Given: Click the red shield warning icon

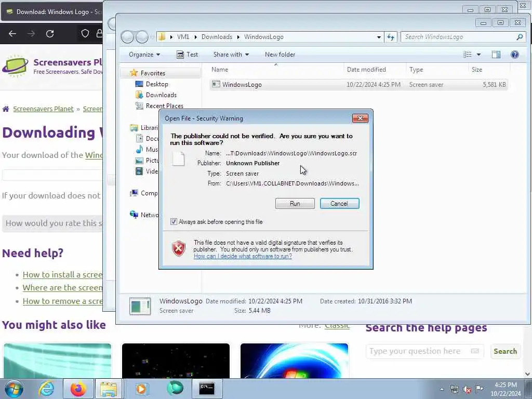Looking at the screenshot, I should coord(179,249).
